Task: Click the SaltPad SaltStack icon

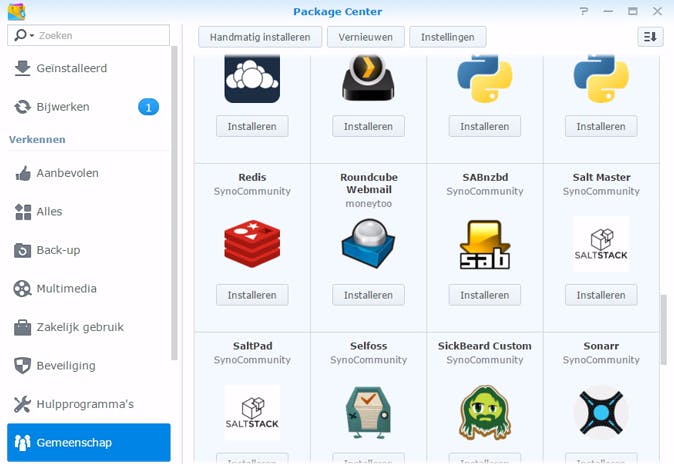Action: point(252,413)
